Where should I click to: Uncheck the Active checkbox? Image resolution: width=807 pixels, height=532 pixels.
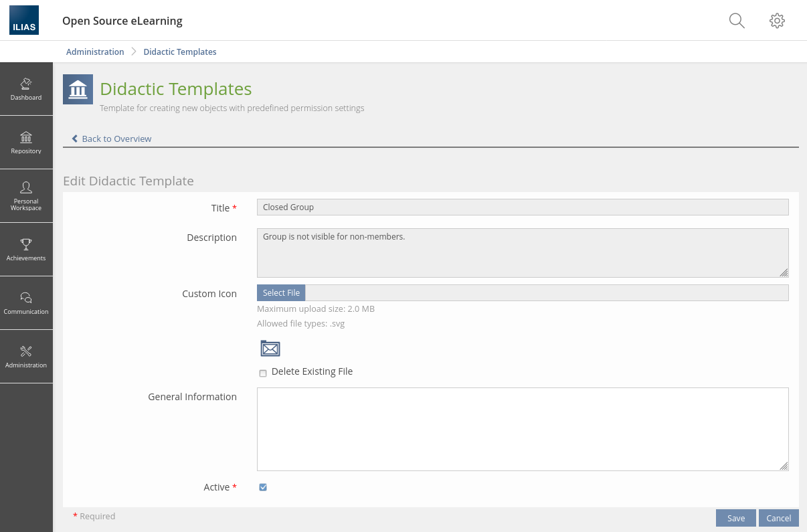pyautogui.click(x=263, y=487)
